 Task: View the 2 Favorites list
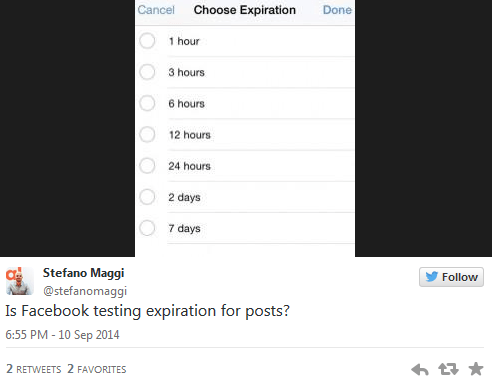[x=97, y=369]
